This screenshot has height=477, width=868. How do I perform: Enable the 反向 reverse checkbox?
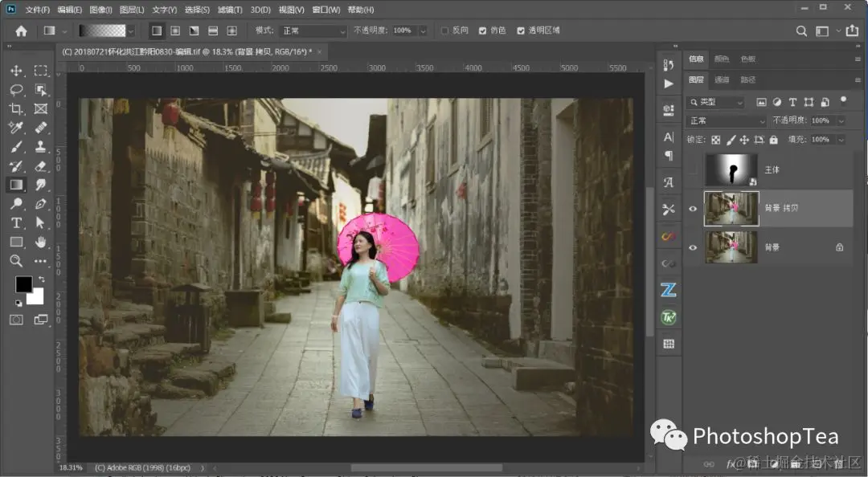[x=444, y=31]
